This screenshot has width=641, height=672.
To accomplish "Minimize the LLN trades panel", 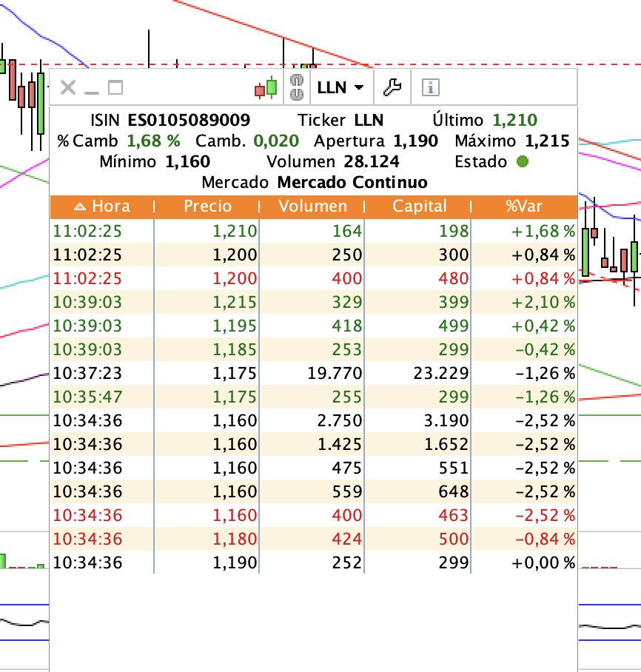I will (91, 93).
